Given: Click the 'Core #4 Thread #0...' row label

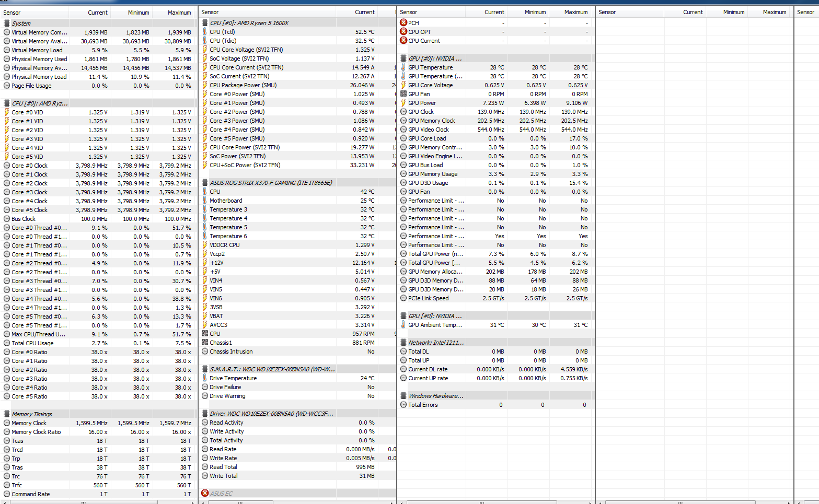Looking at the screenshot, I should click(39, 299).
